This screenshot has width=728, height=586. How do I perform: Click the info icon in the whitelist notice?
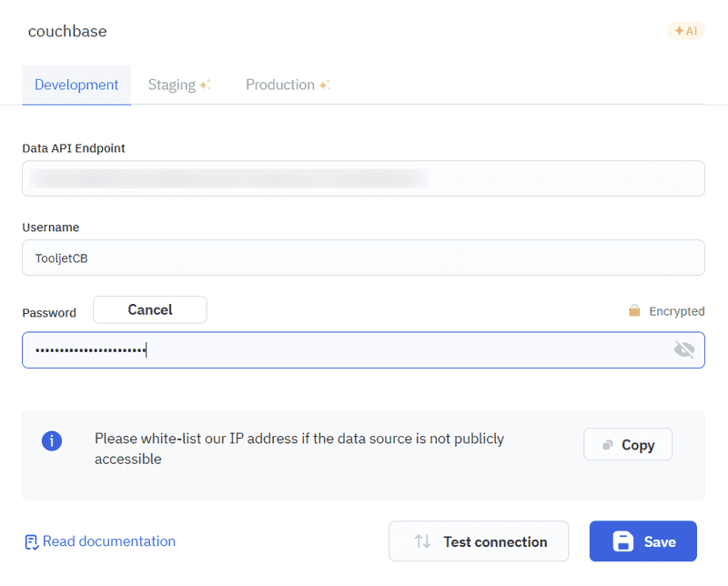click(52, 440)
